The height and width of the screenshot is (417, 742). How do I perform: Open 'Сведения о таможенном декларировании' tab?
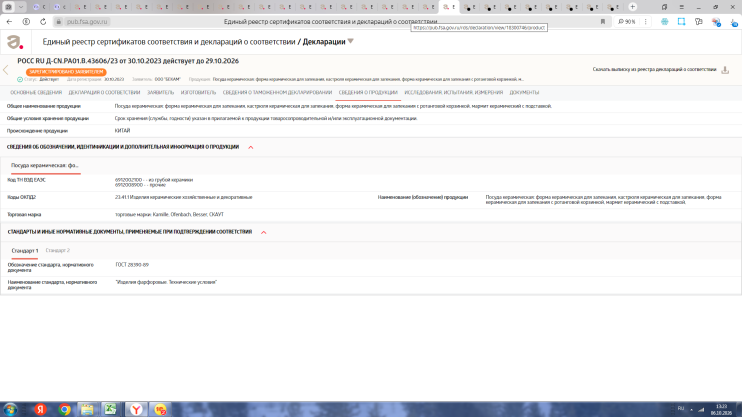click(277, 92)
